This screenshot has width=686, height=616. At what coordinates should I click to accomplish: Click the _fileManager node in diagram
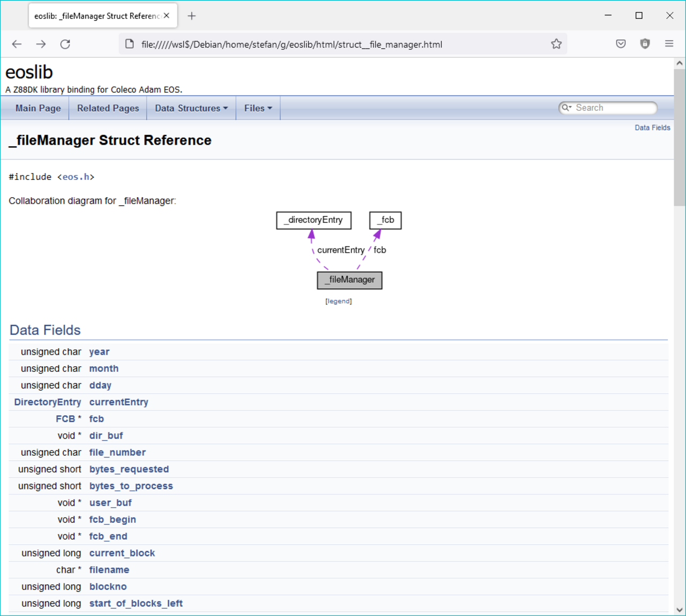349,280
